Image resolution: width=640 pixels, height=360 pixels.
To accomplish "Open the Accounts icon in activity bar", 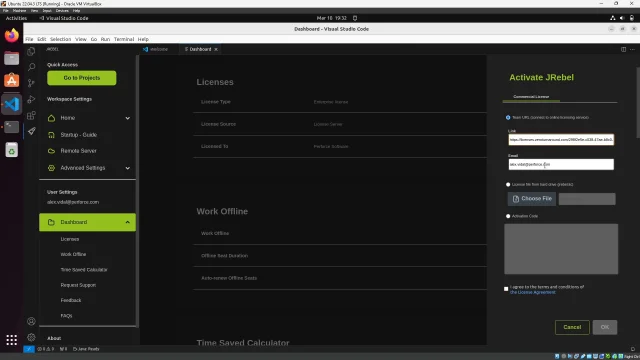I will [x=31, y=322].
